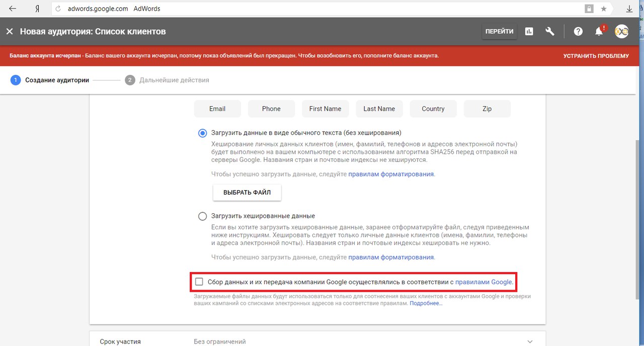Open formatting rules link under plain text option
The height and width of the screenshot is (346, 644).
click(x=391, y=174)
